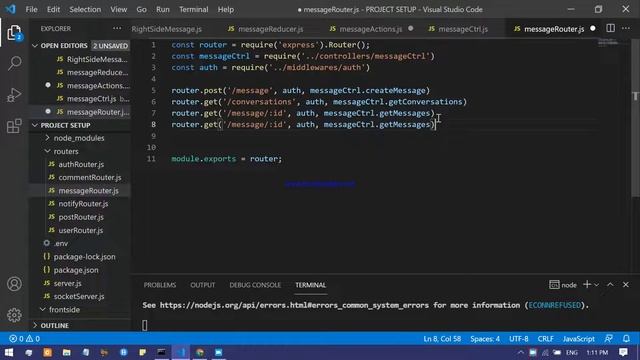Click the Chrome icon in taskbar
Screen dimensions: 640x360
[200, 352]
